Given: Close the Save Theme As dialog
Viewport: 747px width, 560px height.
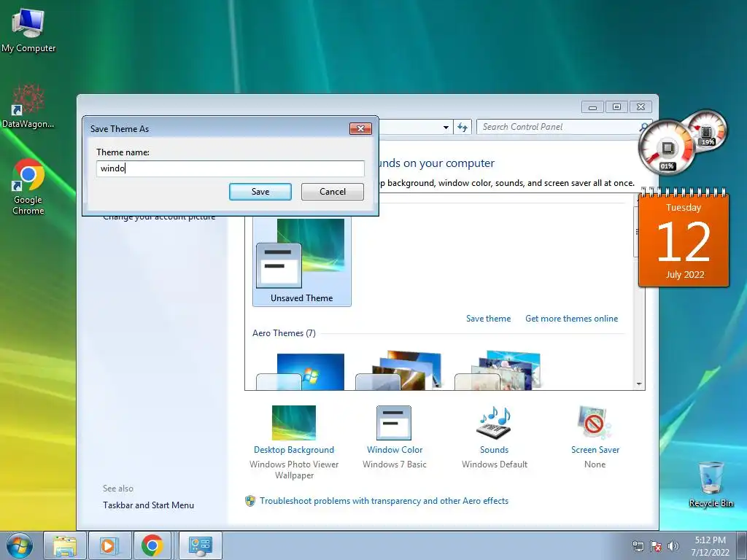Looking at the screenshot, I should click(x=360, y=128).
